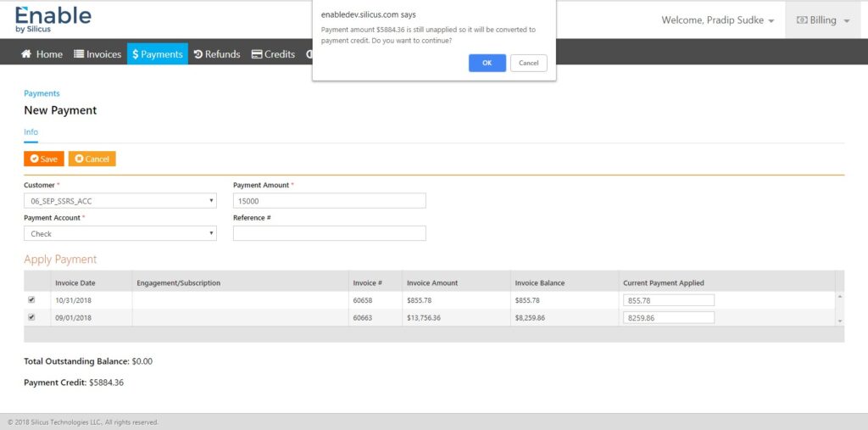868x430 pixels.
Task: Click the Payment Amount field with 15000
Action: coord(330,201)
